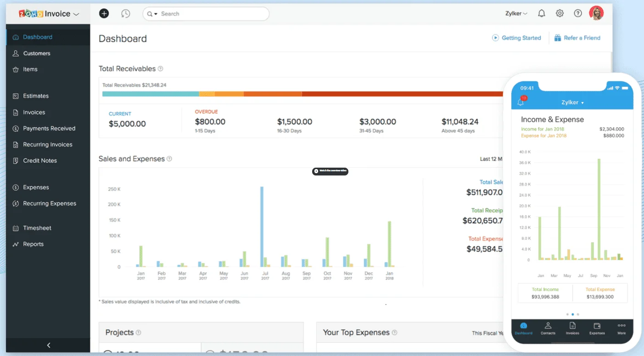The image size is (644, 356).
Task: Click the help icon beside Your Top Expenses
Action: [x=395, y=333]
